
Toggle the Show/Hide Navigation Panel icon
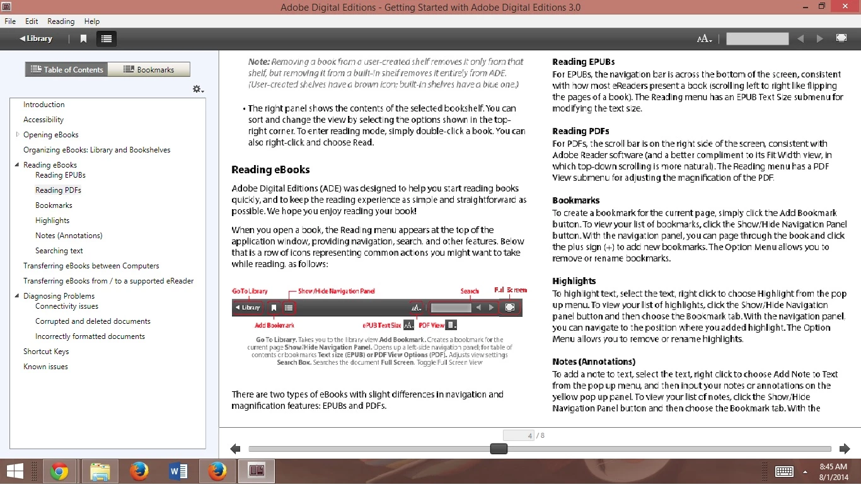coord(106,38)
